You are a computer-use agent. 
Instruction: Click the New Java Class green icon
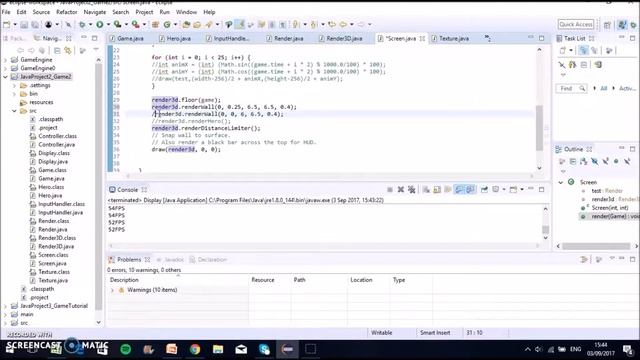tap(167, 25)
